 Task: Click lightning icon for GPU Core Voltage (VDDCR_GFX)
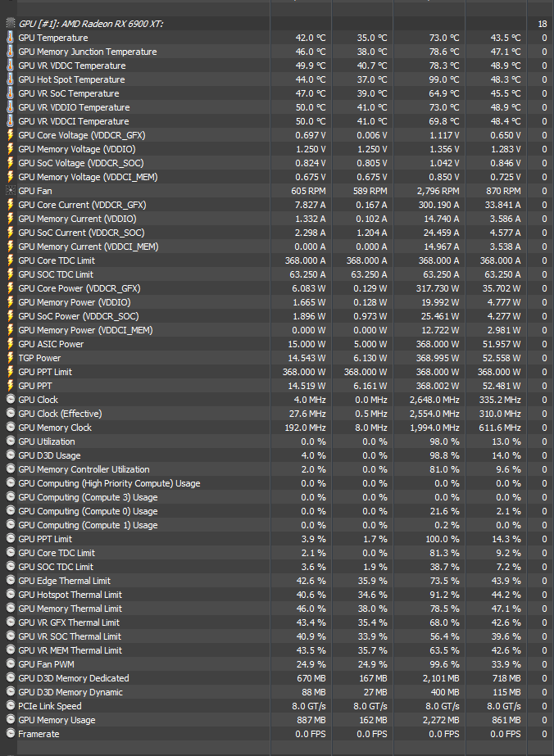(x=11, y=135)
